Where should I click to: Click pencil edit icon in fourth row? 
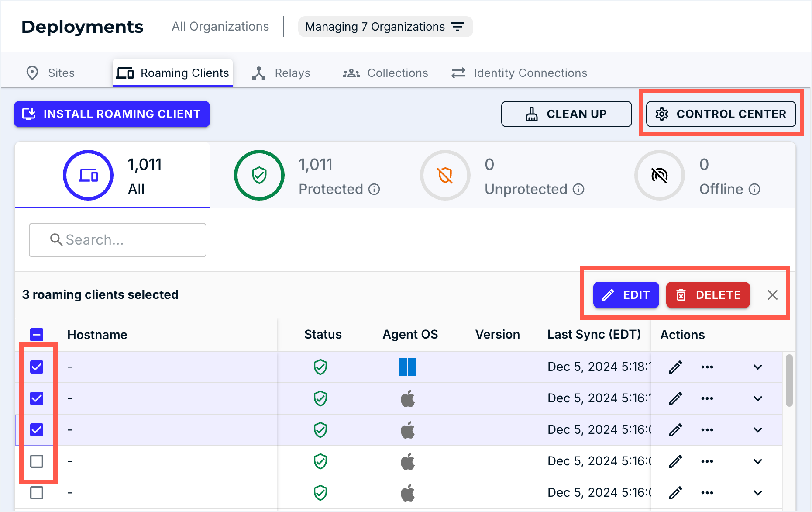point(675,461)
